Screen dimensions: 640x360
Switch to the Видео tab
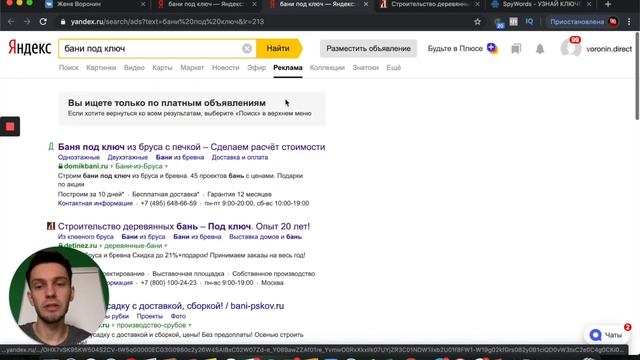coord(134,68)
